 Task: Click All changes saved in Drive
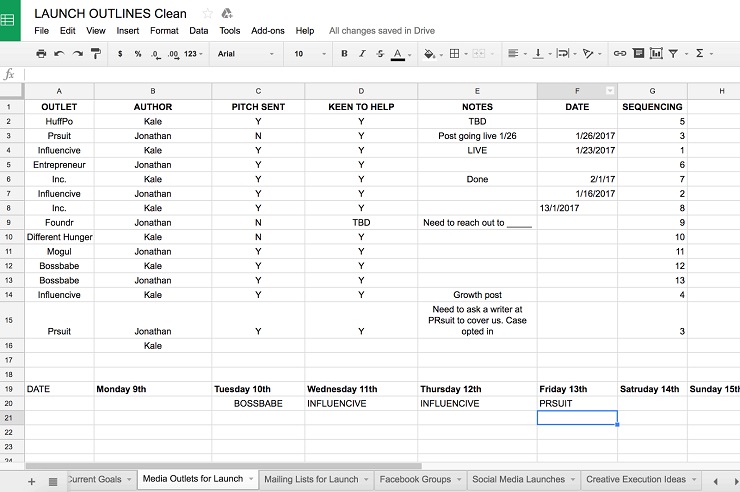point(382,31)
